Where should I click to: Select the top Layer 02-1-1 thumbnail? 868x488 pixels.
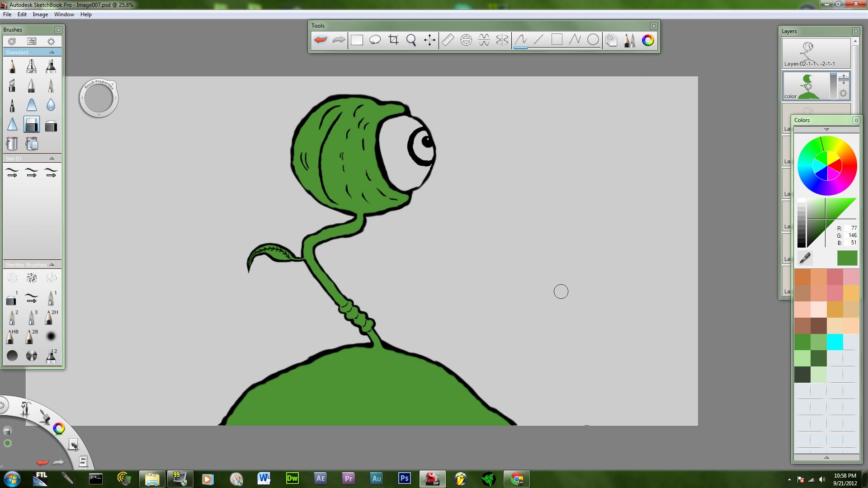[816, 53]
